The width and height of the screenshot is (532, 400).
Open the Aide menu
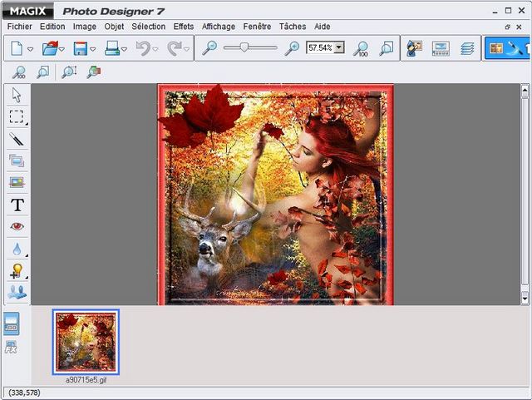323,27
